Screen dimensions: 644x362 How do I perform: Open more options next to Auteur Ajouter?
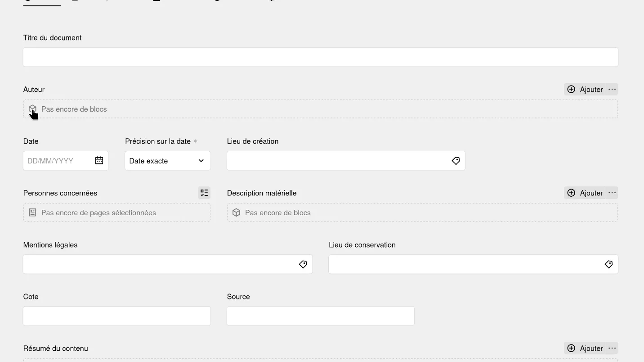coord(612,89)
